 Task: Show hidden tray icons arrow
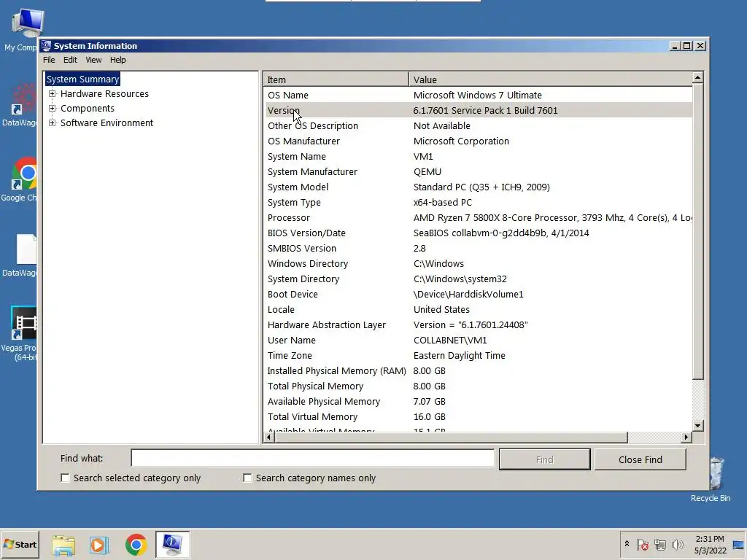pos(627,544)
